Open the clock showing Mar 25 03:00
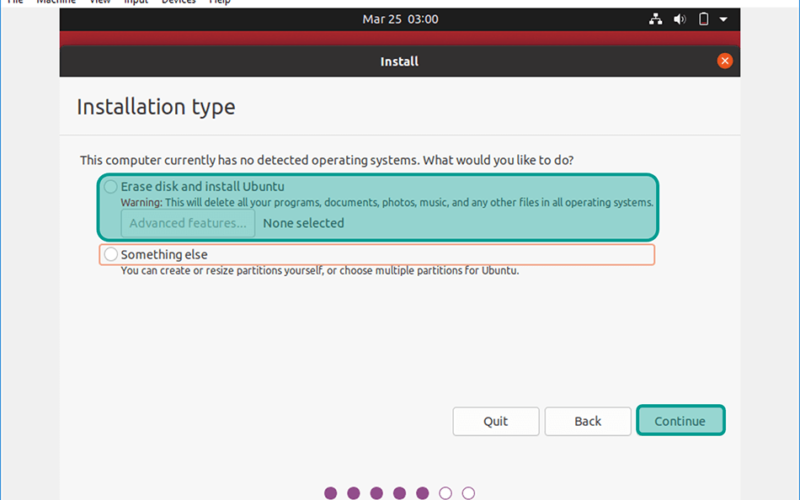Image resolution: width=800 pixels, height=500 pixels. click(401, 19)
